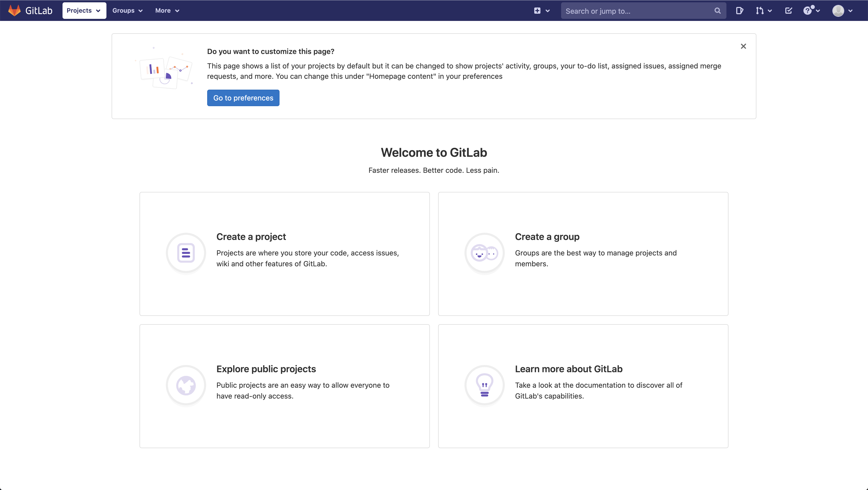Click the GitLab logo
Image resolution: width=868 pixels, height=490 pixels.
click(30, 10)
